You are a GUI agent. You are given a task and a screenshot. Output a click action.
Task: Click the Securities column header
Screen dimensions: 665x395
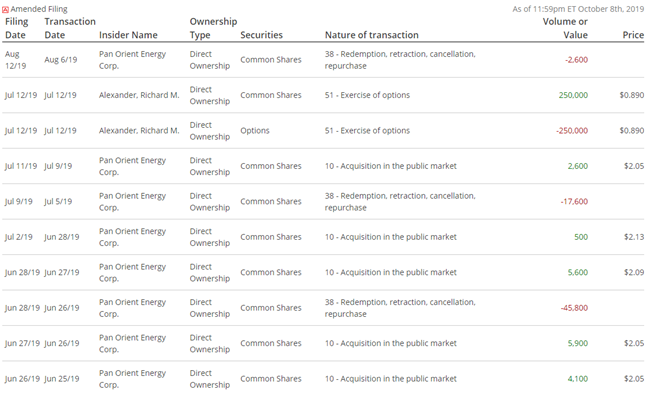[x=261, y=35]
